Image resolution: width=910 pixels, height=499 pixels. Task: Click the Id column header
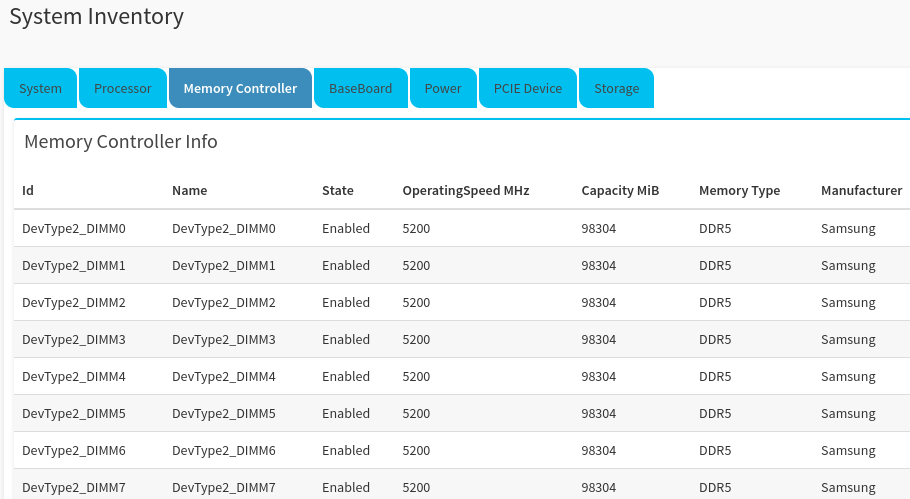coord(28,190)
